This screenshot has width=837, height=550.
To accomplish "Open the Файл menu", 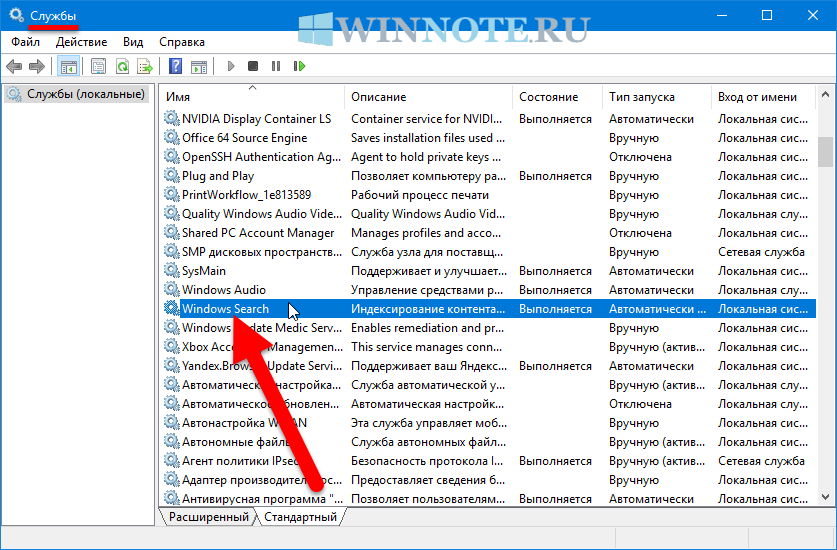I will tap(26, 42).
